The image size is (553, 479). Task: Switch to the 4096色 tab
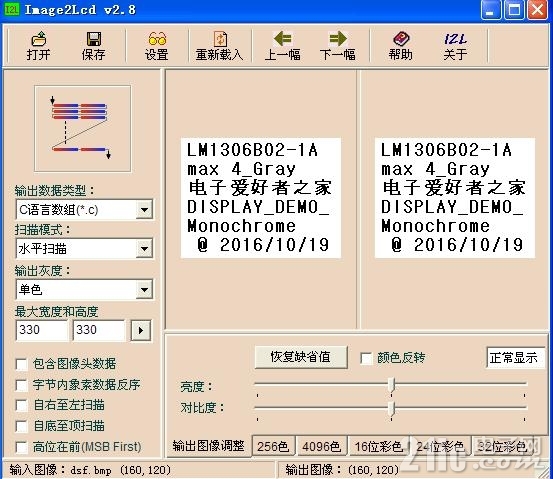[322, 447]
